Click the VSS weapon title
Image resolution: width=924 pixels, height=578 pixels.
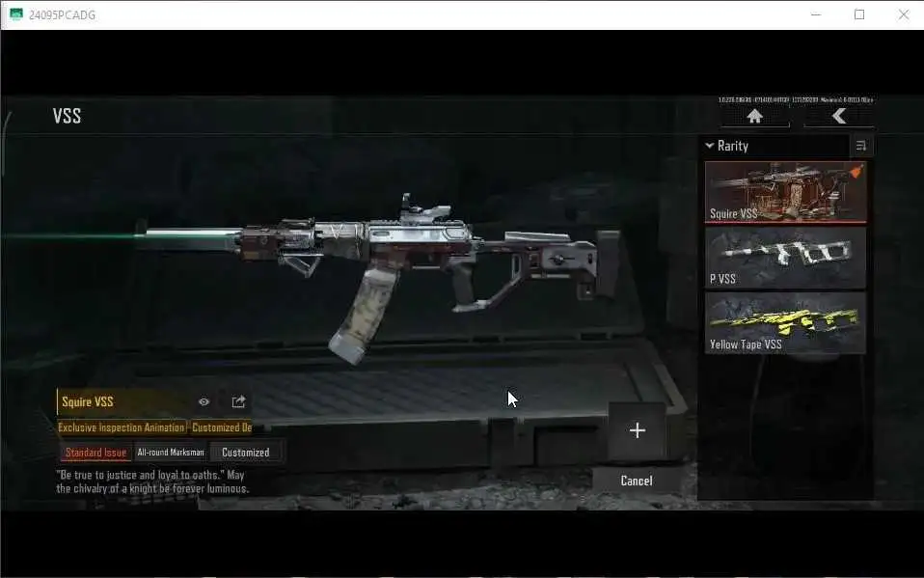click(x=67, y=116)
